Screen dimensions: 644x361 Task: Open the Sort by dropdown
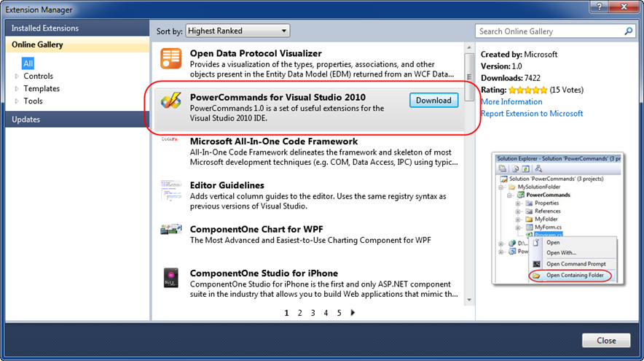click(237, 31)
